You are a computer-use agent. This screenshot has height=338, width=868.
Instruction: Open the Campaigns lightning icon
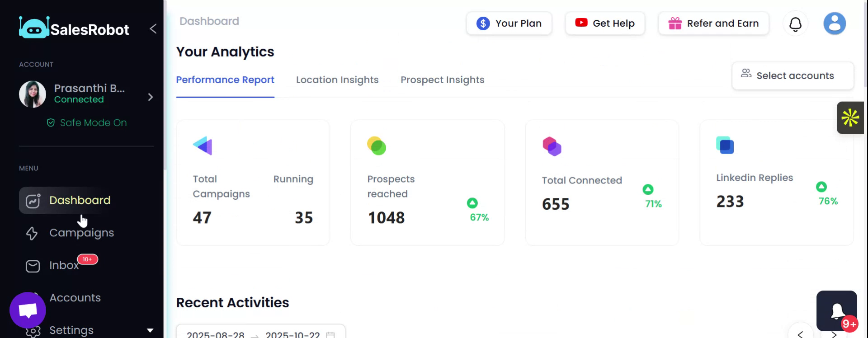pos(32,233)
